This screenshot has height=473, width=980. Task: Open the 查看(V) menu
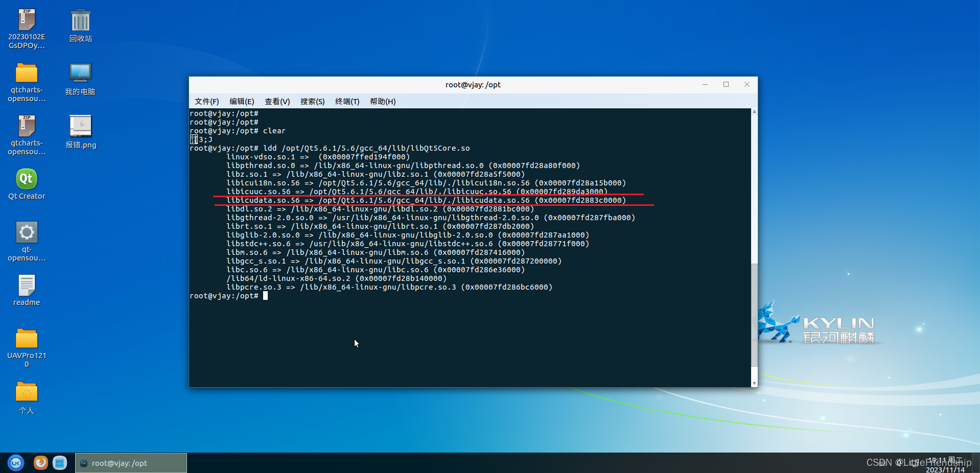pyautogui.click(x=277, y=101)
